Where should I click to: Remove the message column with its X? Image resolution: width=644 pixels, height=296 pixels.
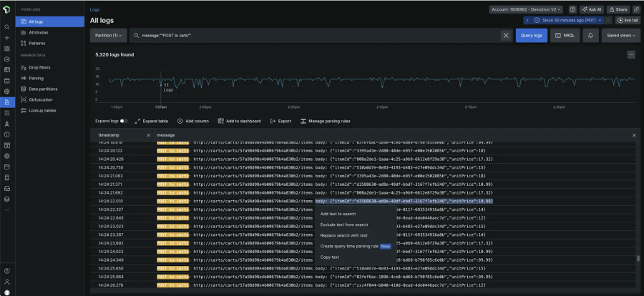[634, 135]
